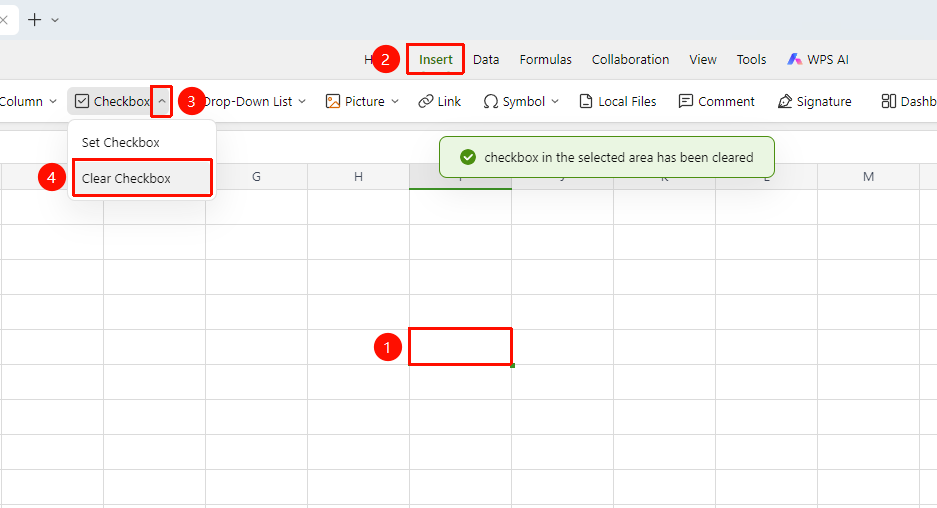937x508 pixels.
Task: Click the Signature button label
Action: click(824, 102)
